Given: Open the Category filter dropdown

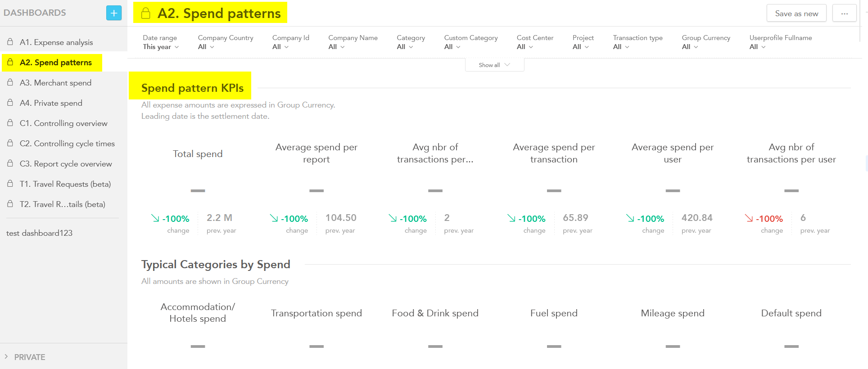Looking at the screenshot, I should pos(405,47).
